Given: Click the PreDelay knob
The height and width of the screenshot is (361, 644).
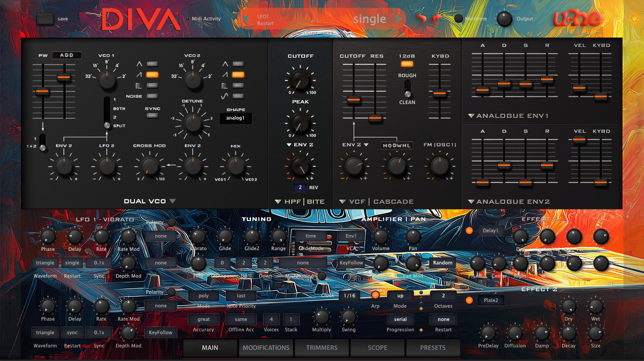Looking at the screenshot, I should 488,333.
